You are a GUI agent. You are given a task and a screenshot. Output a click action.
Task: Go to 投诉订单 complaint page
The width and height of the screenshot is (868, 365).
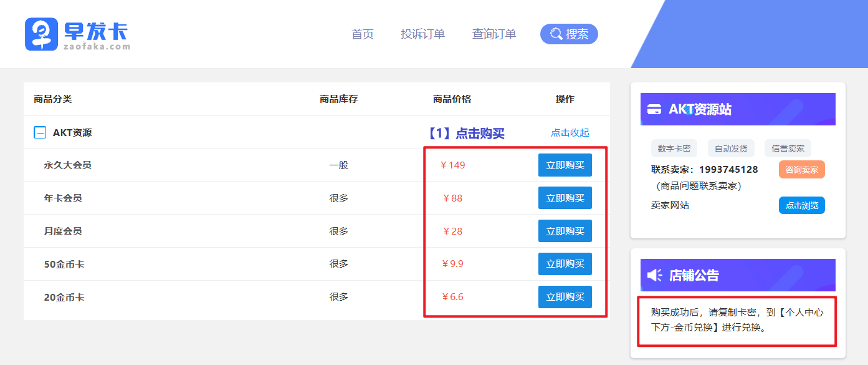422,34
